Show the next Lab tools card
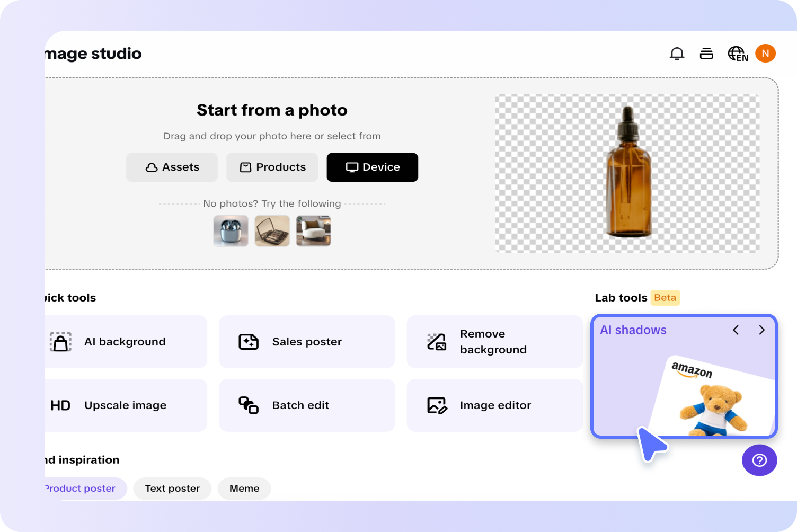 click(762, 330)
